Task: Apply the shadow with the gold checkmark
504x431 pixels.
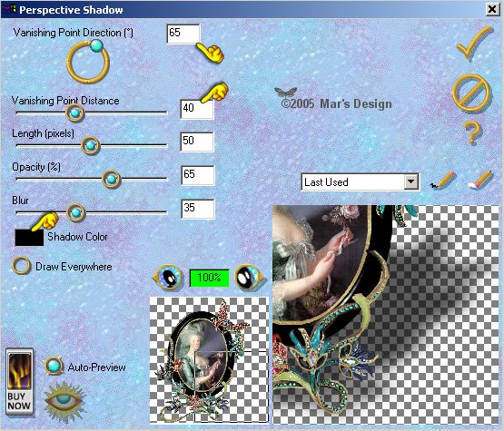Action: (x=475, y=43)
